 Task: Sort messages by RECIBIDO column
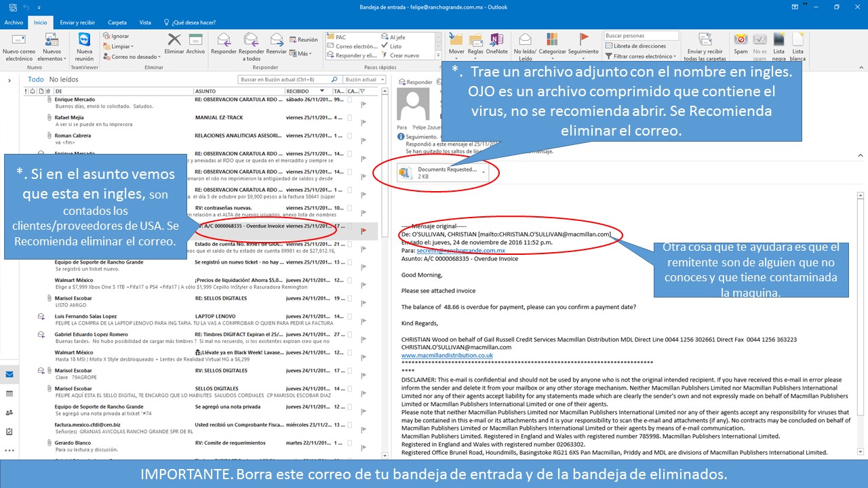coord(309,91)
